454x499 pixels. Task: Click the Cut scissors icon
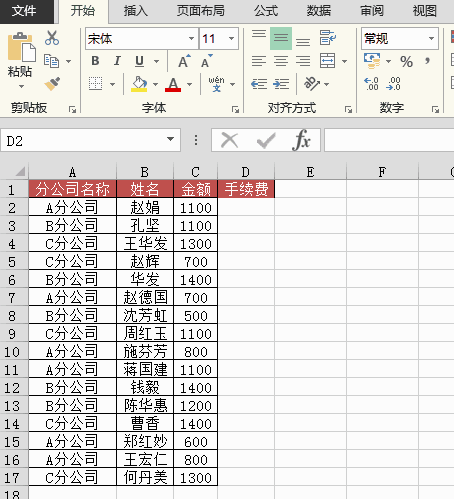pyautogui.click(x=52, y=38)
